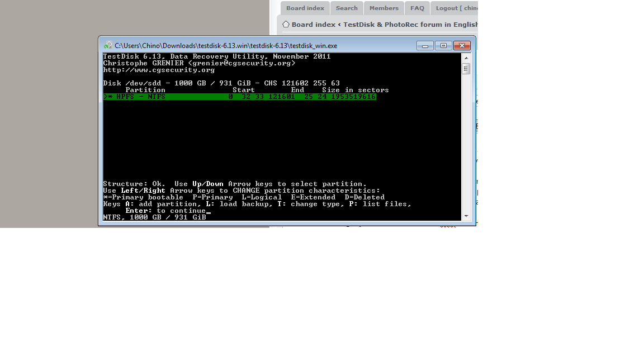
Task: Open TestDisk & PhotoRec forum in English link
Action: (410, 25)
